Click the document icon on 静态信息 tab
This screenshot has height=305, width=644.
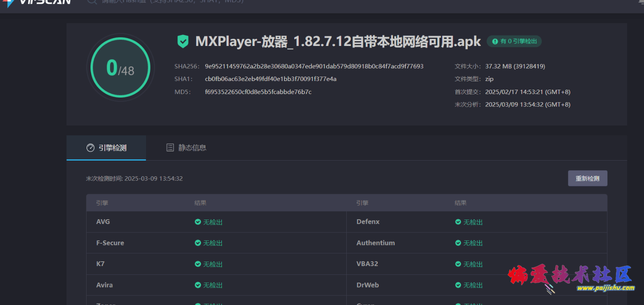tap(170, 148)
